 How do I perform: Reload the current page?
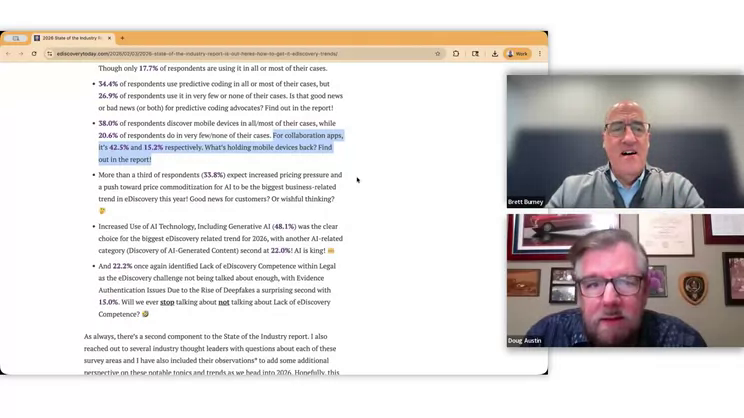pyautogui.click(x=34, y=54)
